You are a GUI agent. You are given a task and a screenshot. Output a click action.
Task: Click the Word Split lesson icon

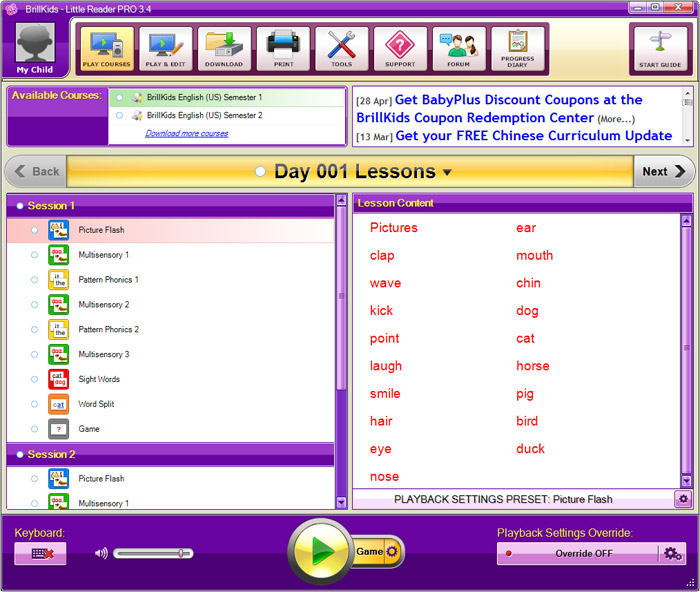point(58,404)
